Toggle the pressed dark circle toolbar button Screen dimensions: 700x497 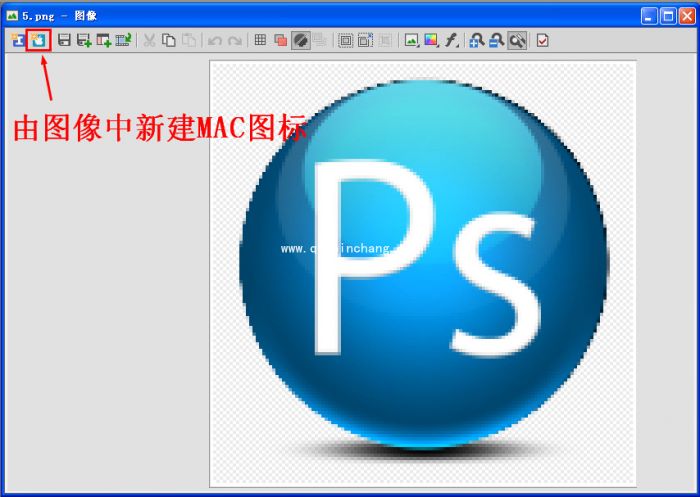coord(301,41)
